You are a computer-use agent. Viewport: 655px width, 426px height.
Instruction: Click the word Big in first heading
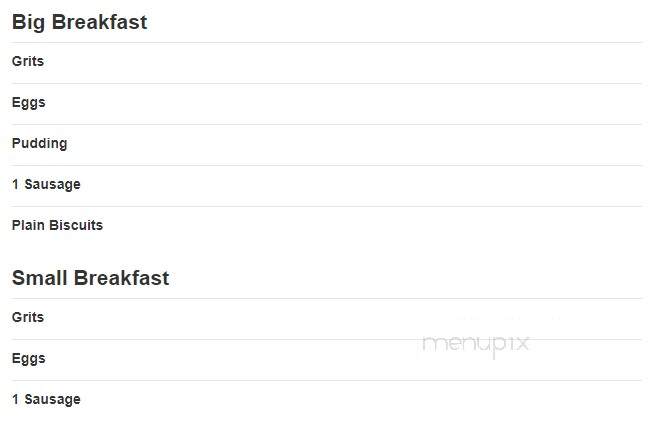click(28, 23)
